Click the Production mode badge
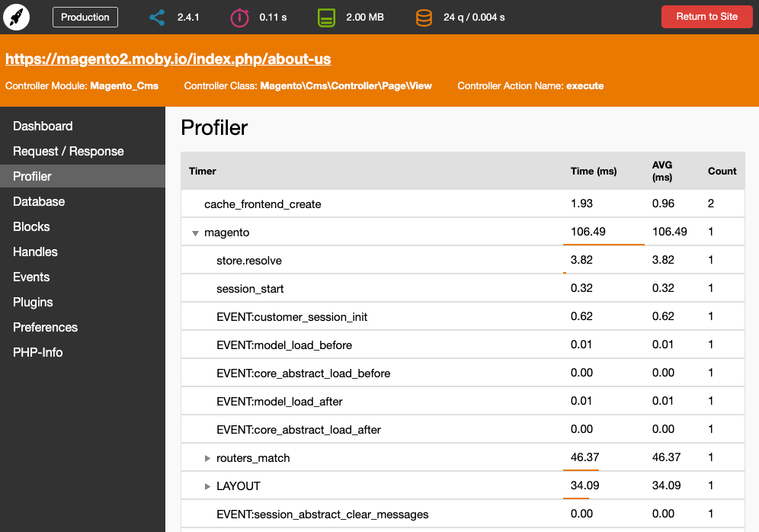The image size is (759, 532). [85, 17]
